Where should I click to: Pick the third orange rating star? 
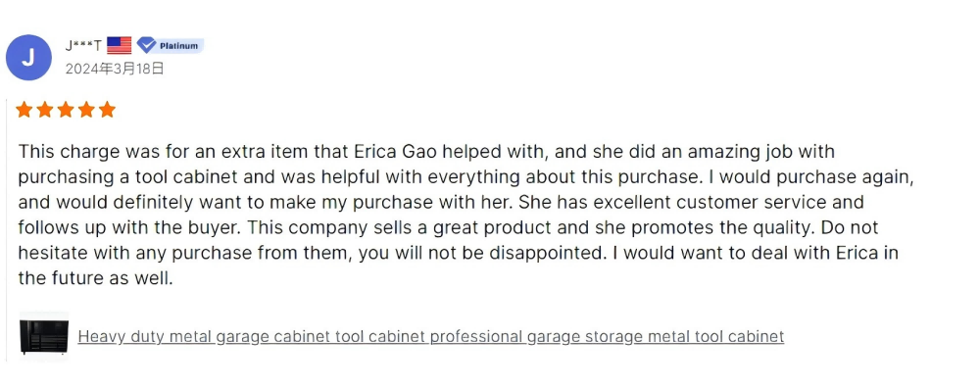point(66,110)
